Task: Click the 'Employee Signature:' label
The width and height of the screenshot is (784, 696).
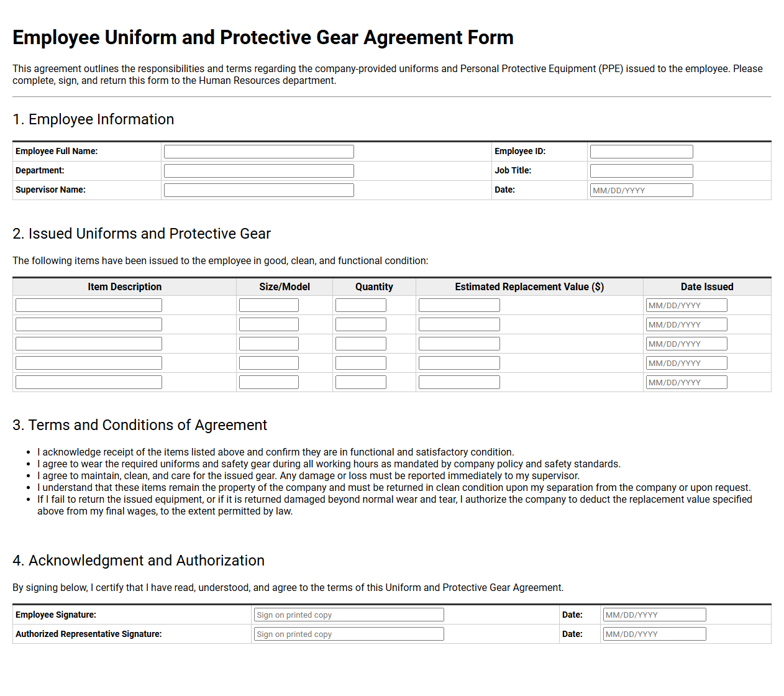Action: 56,615
